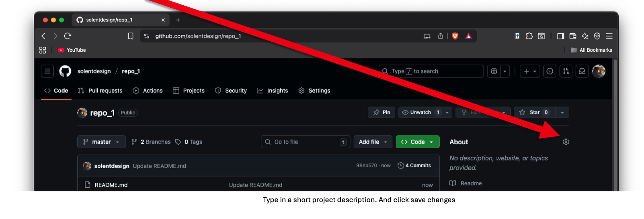Expand the Add file dropdown
Screen dimensions: 644x219
(x=373, y=142)
